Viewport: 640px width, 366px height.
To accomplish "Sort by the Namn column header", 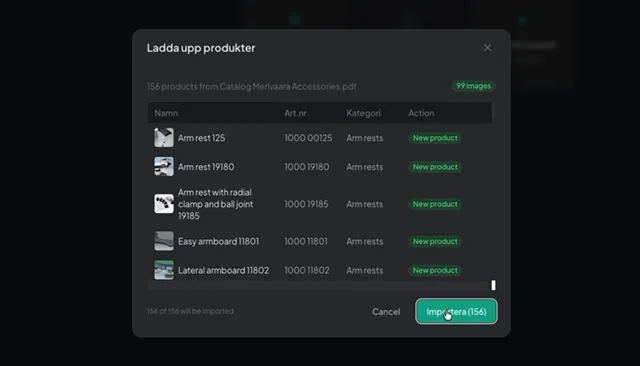I will pos(166,113).
